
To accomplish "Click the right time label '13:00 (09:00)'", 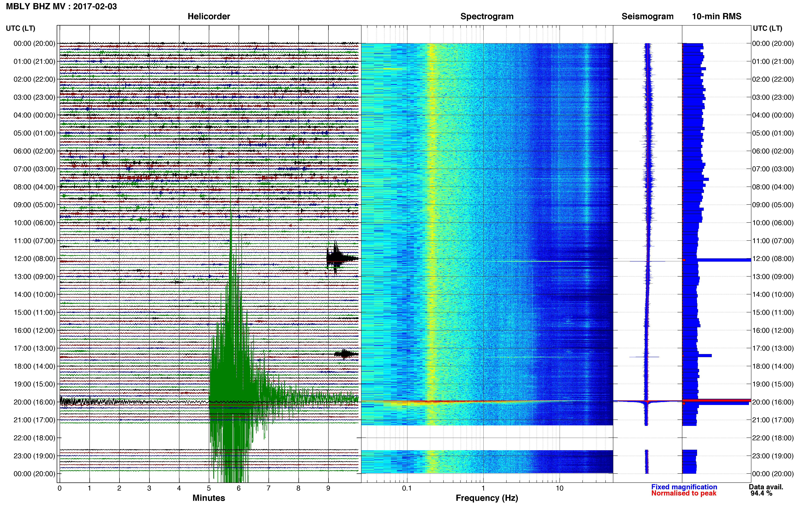I will pos(773,277).
